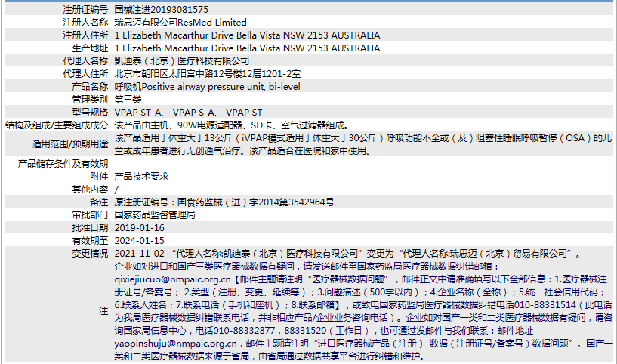This screenshot has height=364, width=617.
Task: Click approving department 国家药品监督管理局
Action: [155, 215]
